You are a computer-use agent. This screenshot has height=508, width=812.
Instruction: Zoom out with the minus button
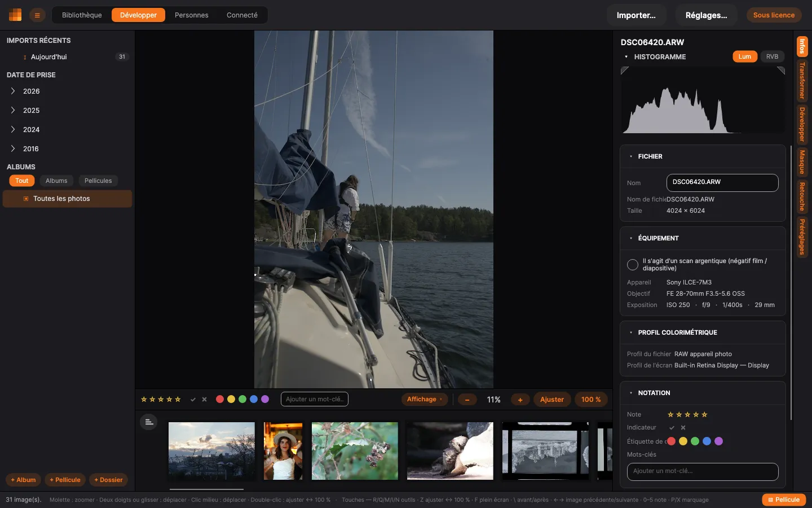(x=467, y=400)
